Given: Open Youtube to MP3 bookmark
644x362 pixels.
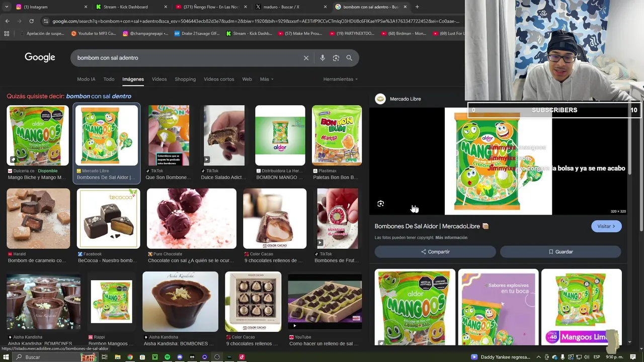Looking at the screenshot, I should 94,34.
